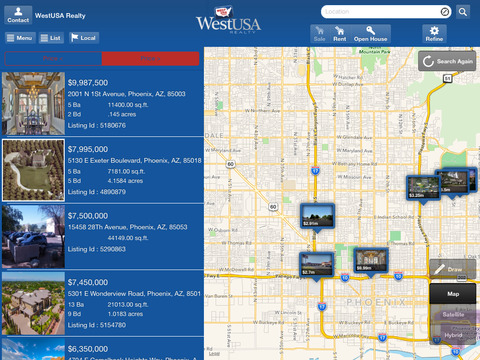Screen dimensions: 480x360
Task: Switch map to Hybrid view
Action: coord(453,335)
